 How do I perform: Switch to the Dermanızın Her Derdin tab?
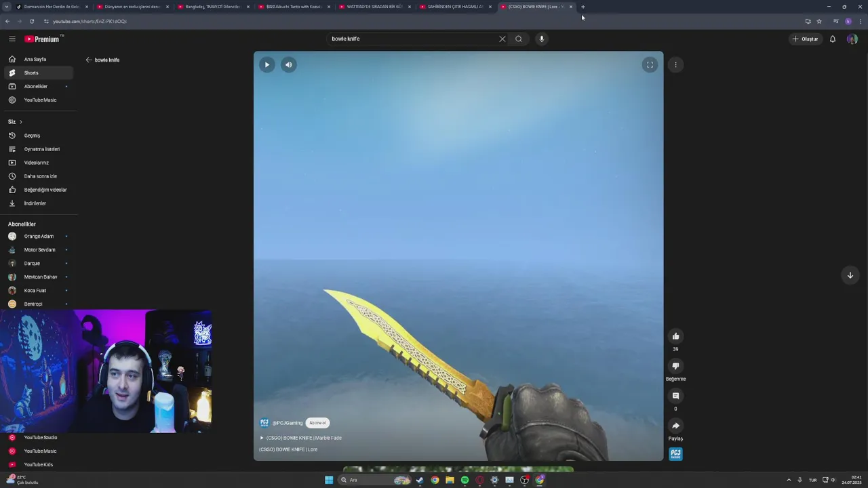52,7
